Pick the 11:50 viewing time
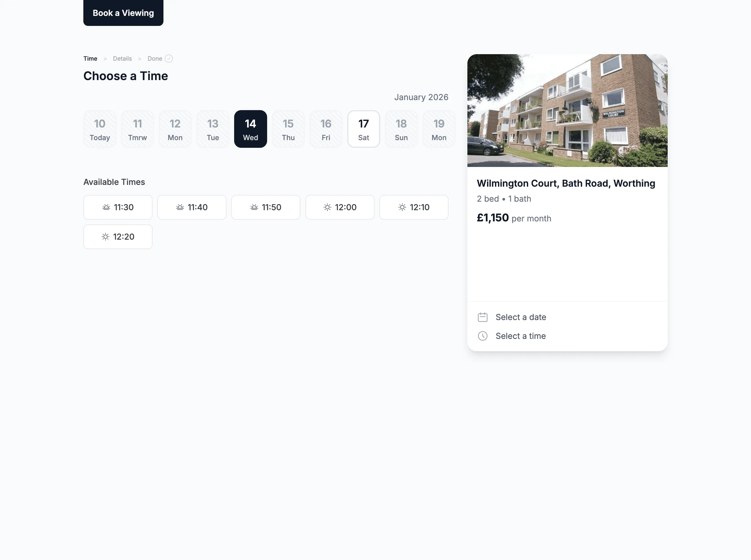The image size is (751, 560). 265,207
